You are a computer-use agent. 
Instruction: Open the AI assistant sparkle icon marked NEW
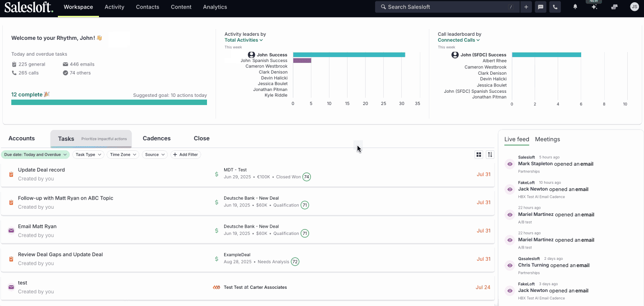pyautogui.click(x=594, y=7)
